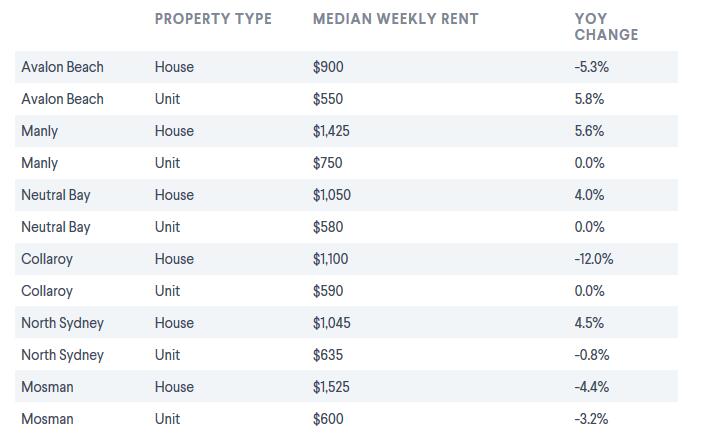
Task: Click the -5.3% YOY change value
Action: [x=592, y=67]
